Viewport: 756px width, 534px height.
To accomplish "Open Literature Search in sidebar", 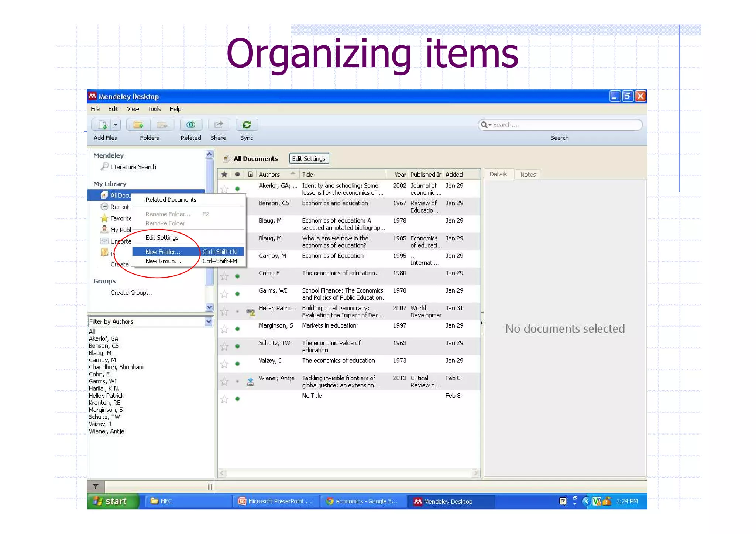I will pos(133,167).
